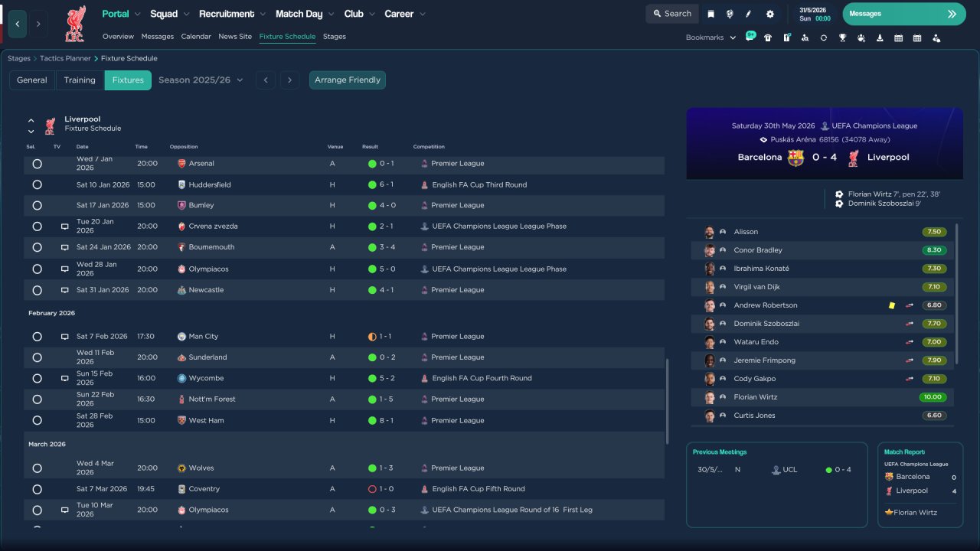Select the Newcastle fixture radio button
The height and width of the screenshot is (551, 980).
(37, 290)
